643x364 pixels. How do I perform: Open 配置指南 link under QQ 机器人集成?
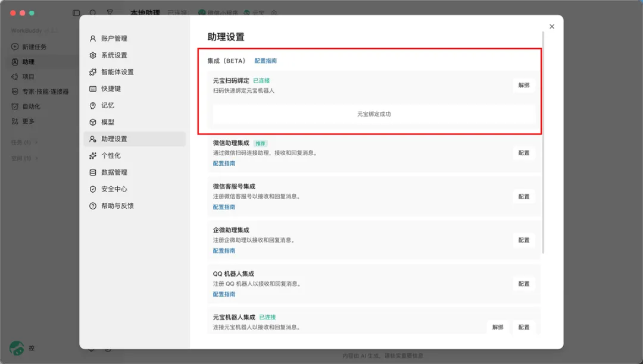[x=224, y=294]
